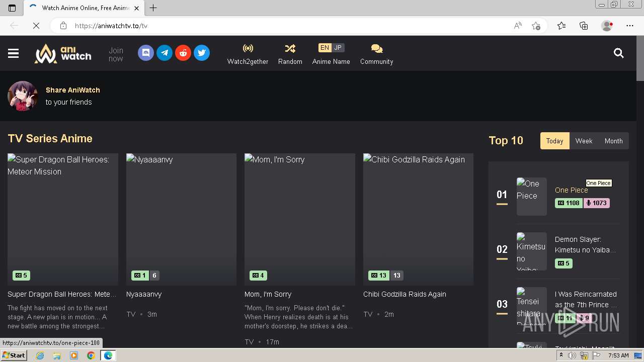Open a new browser tab
Viewport: 644px width, 362px height.
[153, 8]
